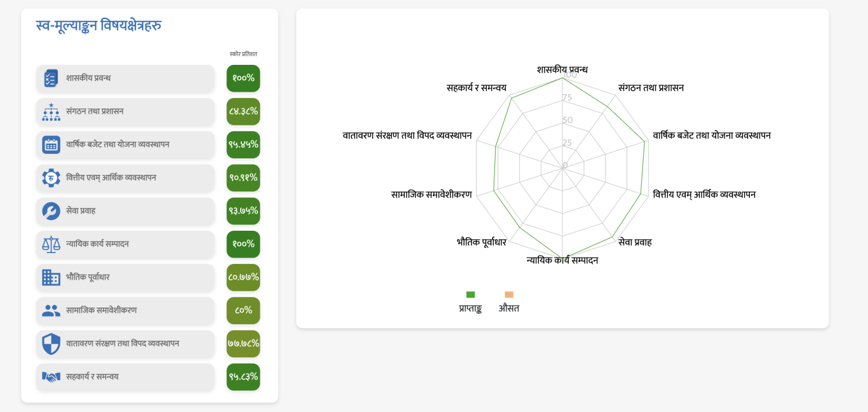Viewport: 868px width, 412px height.
Task: Click the ९५.८३% score badge for सहकार्य
Action: (243, 377)
